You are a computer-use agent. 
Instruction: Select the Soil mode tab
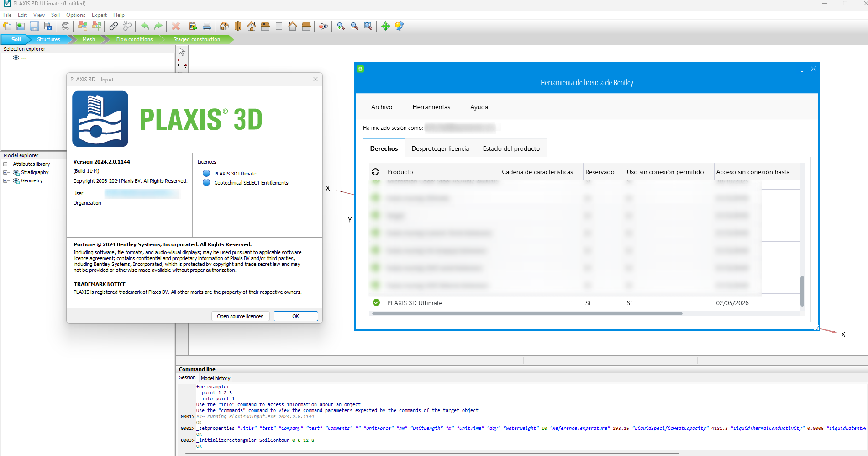pos(16,39)
